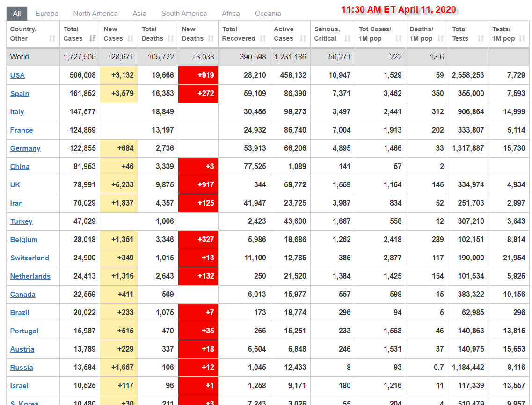This screenshot has width=532, height=405.
Task: Select the All regions tab
Action: pyautogui.click(x=17, y=14)
